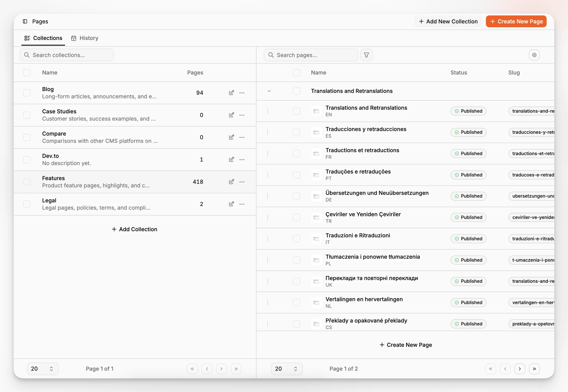Viewport: 568px width, 392px height.
Task: Edit the Blog collection
Action: click(x=231, y=93)
